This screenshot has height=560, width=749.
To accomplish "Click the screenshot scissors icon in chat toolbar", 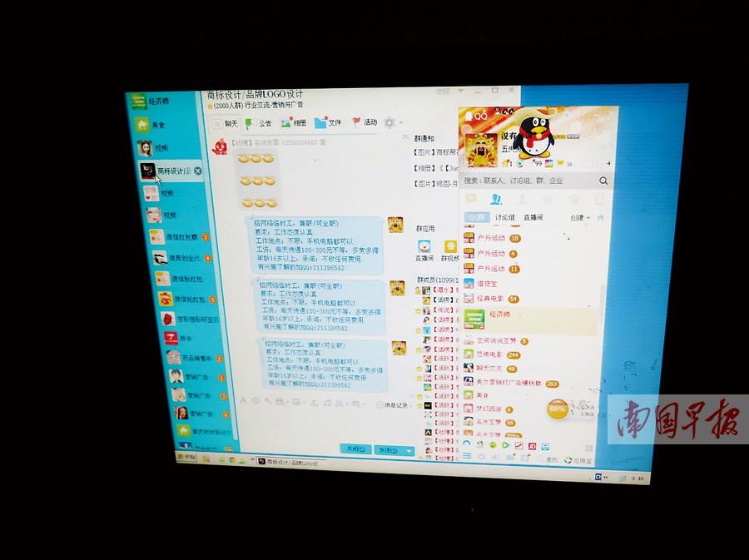I will (x=340, y=404).
